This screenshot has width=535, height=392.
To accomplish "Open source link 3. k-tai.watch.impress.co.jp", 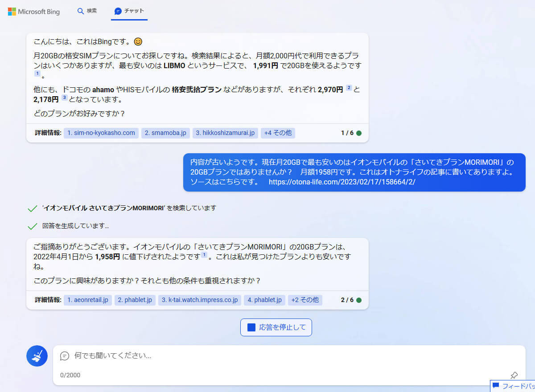I will [200, 300].
